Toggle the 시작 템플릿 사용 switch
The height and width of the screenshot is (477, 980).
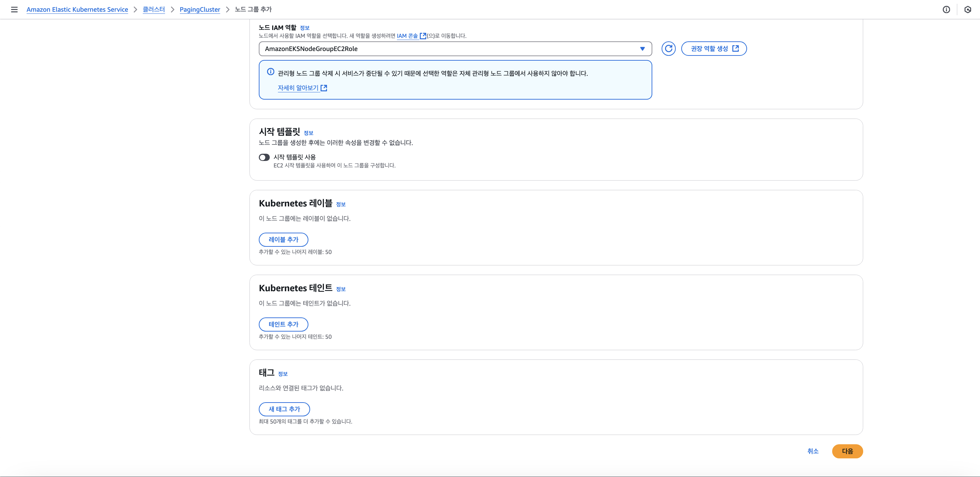264,158
